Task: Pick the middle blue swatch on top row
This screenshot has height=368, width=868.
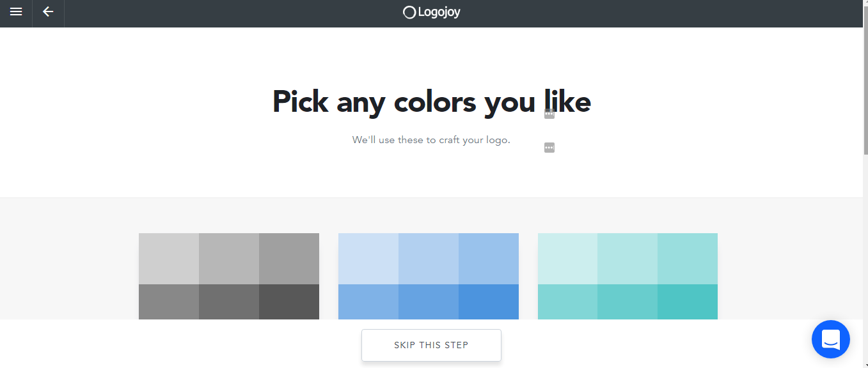Action: click(x=429, y=259)
